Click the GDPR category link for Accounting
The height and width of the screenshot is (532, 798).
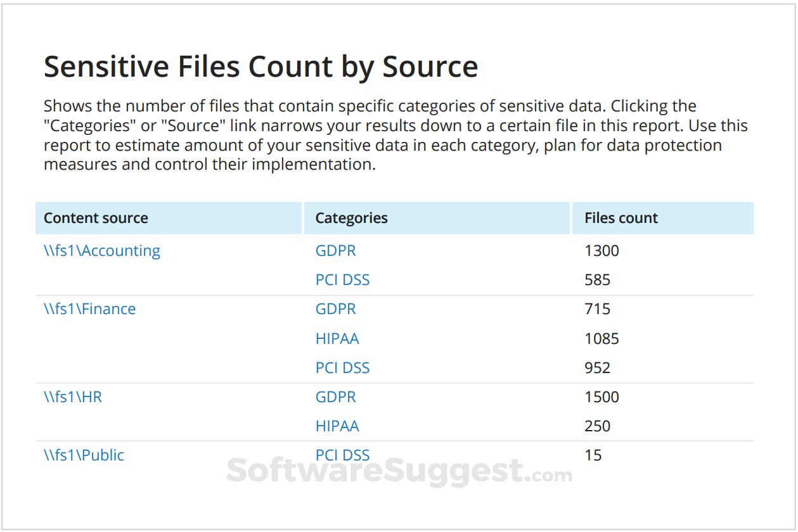coord(335,251)
